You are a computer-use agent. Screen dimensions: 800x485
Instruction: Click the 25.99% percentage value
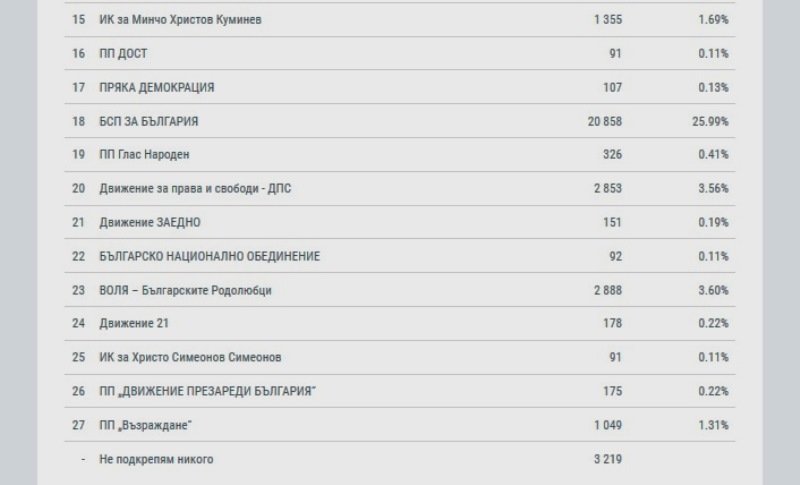click(x=710, y=121)
